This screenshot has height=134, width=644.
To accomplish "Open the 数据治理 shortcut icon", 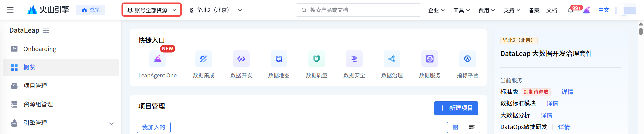I will (392, 59).
